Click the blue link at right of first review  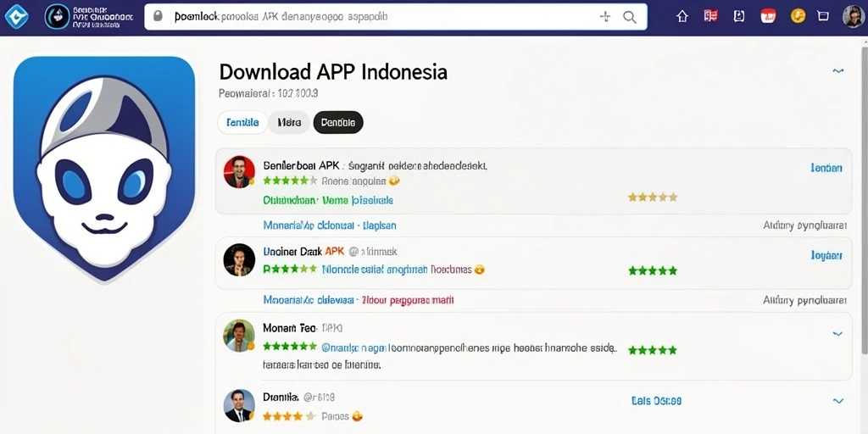pyautogui.click(x=826, y=168)
